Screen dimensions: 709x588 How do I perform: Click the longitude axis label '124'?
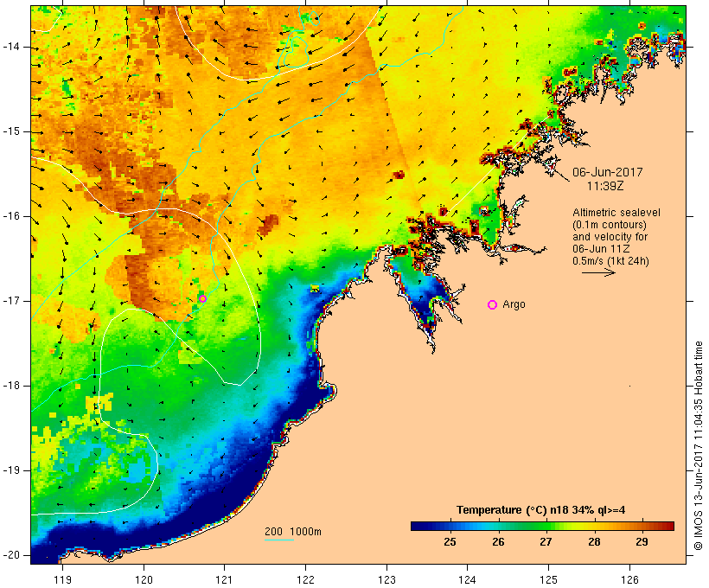pyautogui.click(x=468, y=579)
